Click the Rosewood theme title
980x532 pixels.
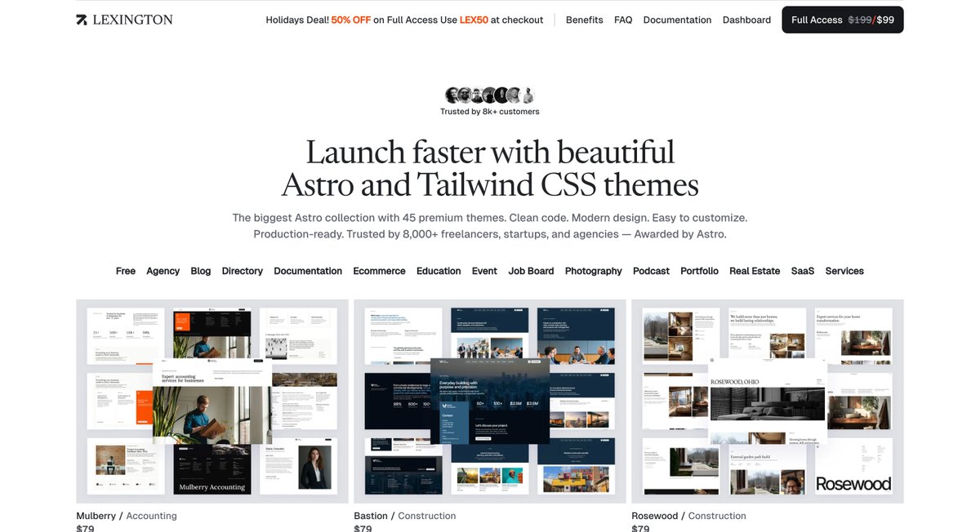coord(655,516)
